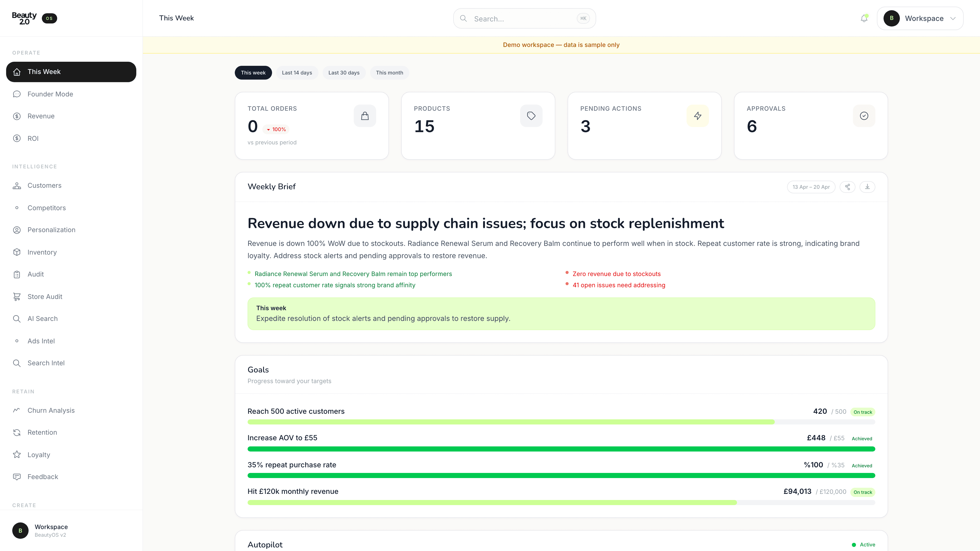Click the 13 Apr – 20 Apr date badge

(811, 187)
